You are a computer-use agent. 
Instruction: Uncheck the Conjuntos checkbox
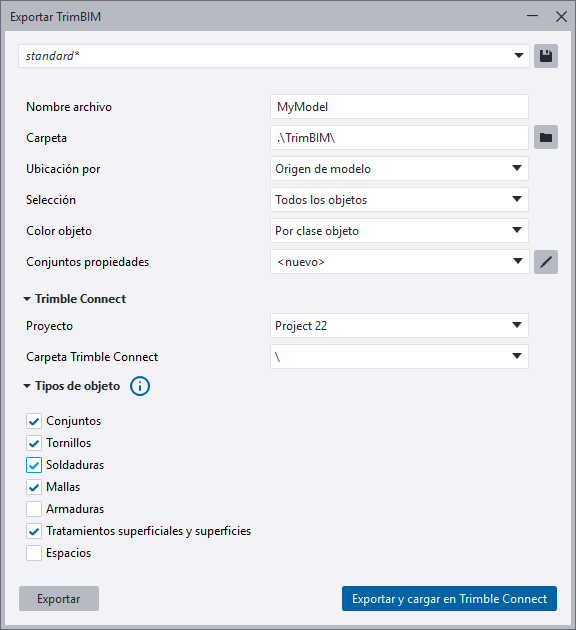(34, 421)
